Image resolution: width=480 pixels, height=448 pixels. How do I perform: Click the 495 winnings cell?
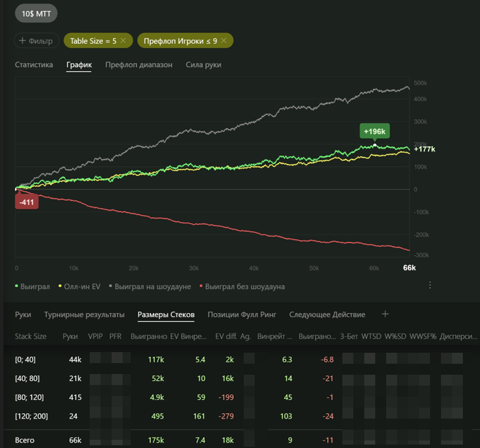158,416
